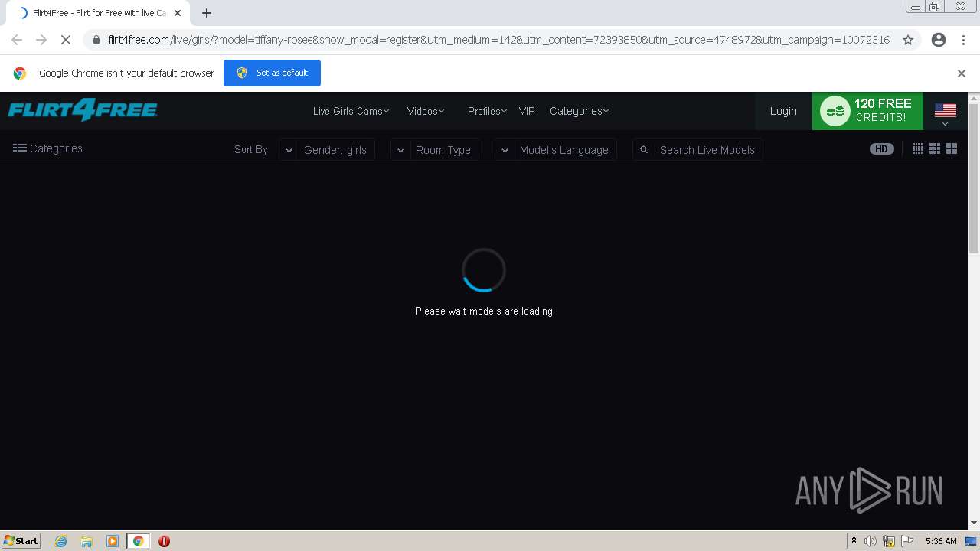Image resolution: width=980 pixels, height=551 pixels.
Task: Go forward in browser history
Action: pos(41,40)
